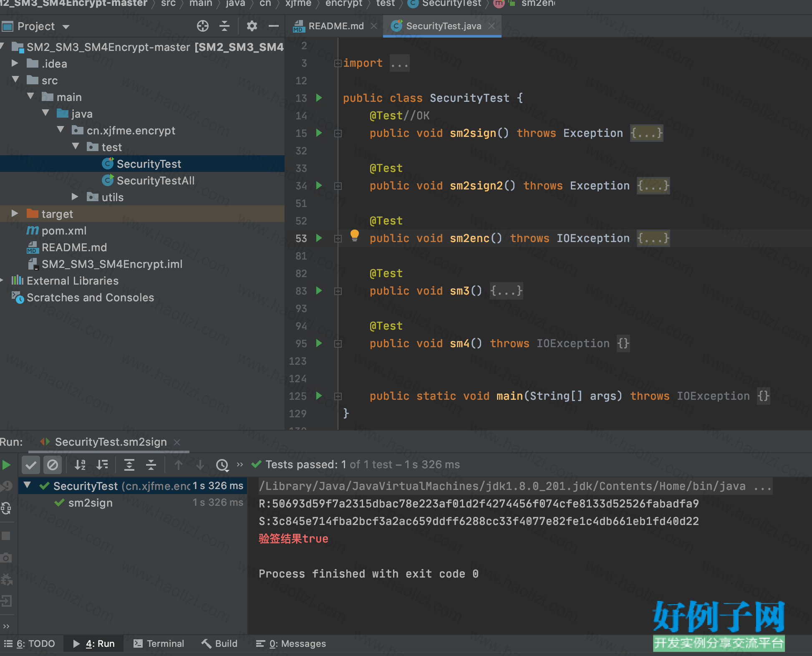
Task: Select sm2sign test result row
Action: pos(133,503)
